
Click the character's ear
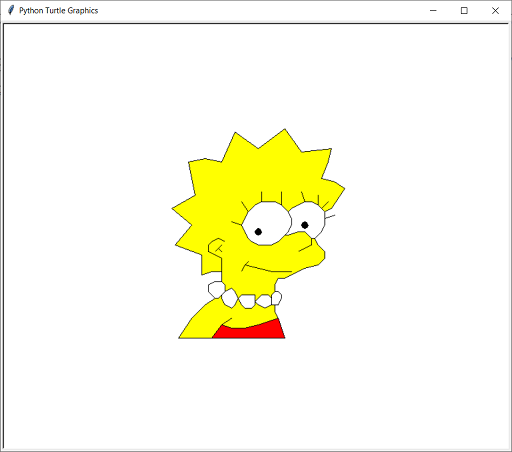pyautogui.click(x=216, y=248)
